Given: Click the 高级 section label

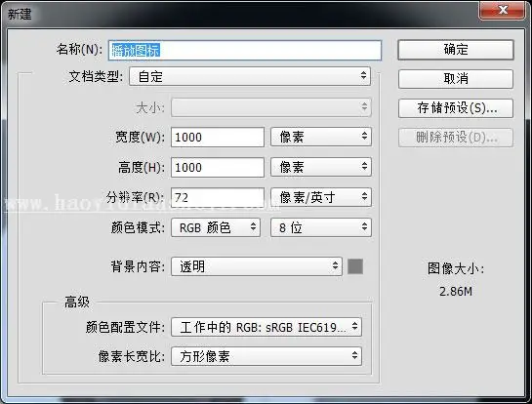Looking at the screenshot, I should [77, 302].
